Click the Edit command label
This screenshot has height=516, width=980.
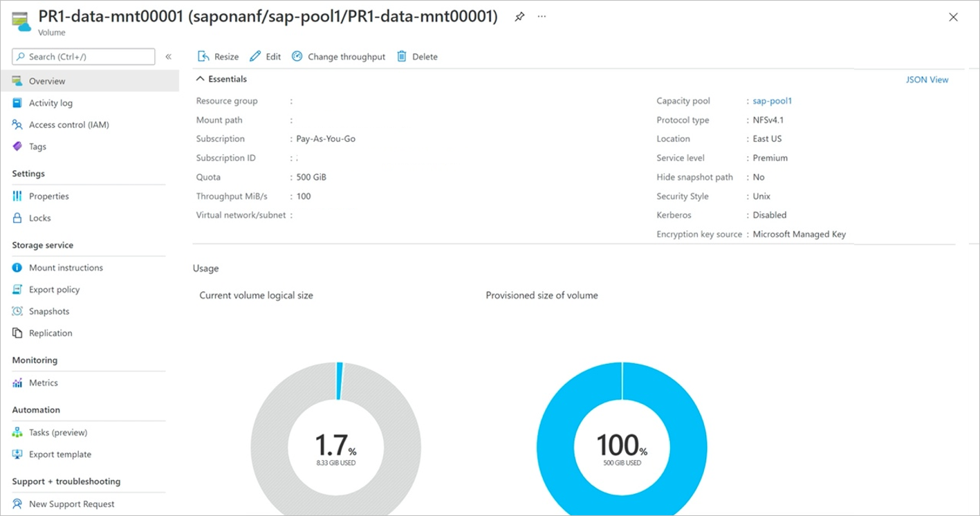coord(273,57)
